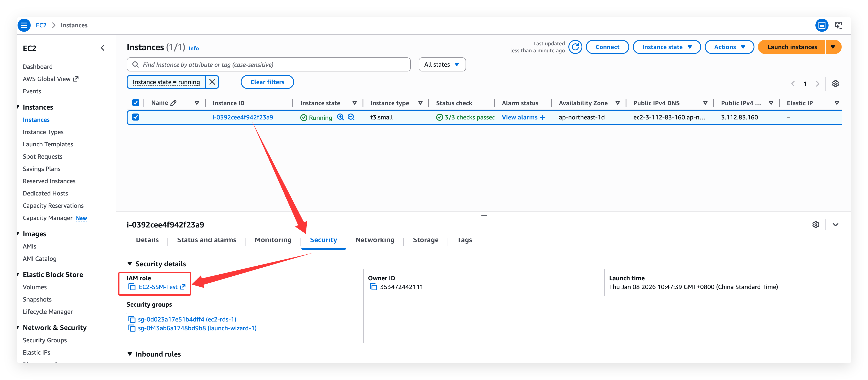Image resolution: width=868 pixels, height=380 pixels.
Task: Deselect instance i-0392cee4f942f23a9 row checkbox
Action: tap(135, 117)
